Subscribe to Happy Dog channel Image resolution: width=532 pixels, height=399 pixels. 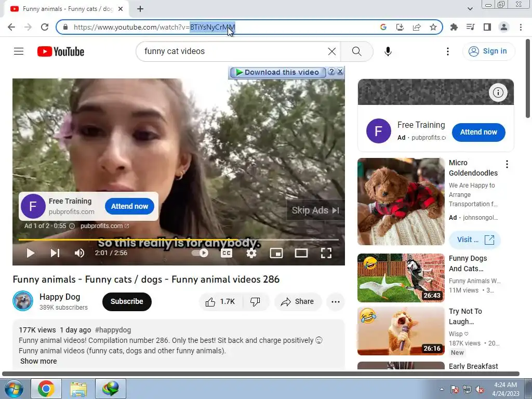tap(127, 302)
